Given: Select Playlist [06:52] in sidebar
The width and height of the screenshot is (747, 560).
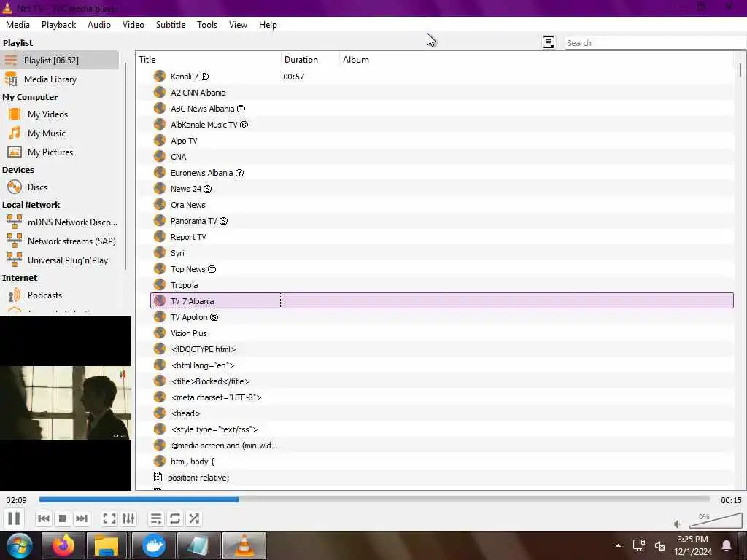Looking at the screenshot, I should tap(60, 60).
